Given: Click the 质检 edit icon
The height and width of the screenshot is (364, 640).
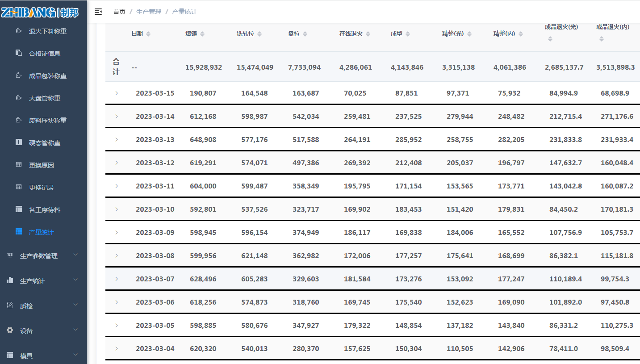Looking at the screenshot, I should coord(10,305).
